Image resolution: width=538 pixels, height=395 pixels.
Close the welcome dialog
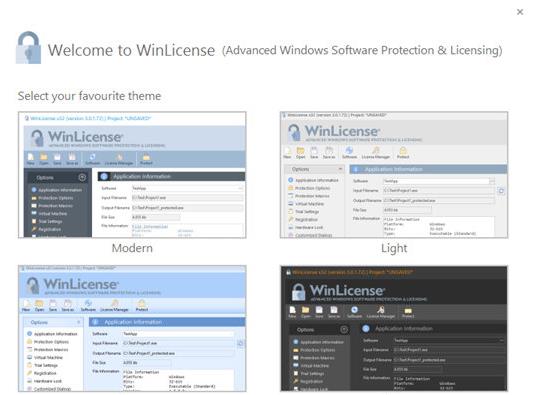pos(520,12)
